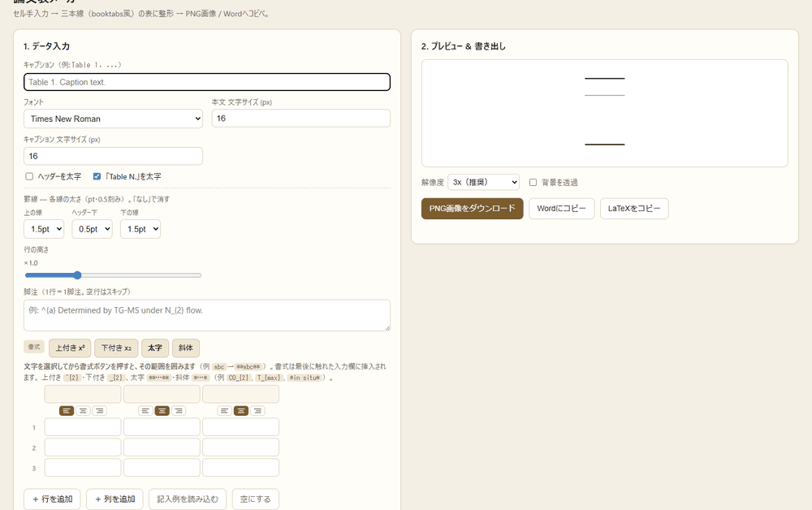Screen dimensions: 812x510
Task: Set second column alignment to left
Action: pos(145,411)
